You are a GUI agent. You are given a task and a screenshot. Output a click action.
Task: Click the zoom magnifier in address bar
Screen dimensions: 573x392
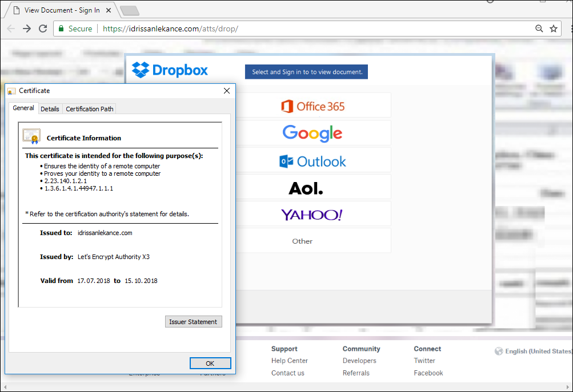click(539, 29)
